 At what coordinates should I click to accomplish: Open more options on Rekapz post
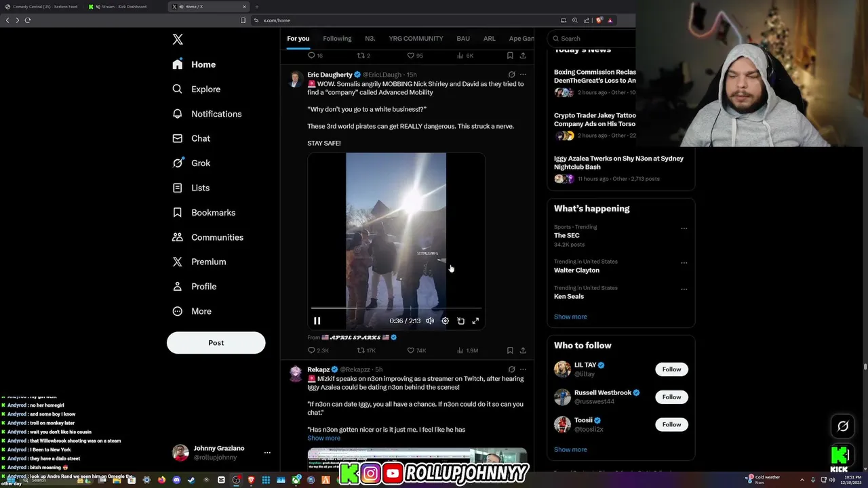[523, 369]
